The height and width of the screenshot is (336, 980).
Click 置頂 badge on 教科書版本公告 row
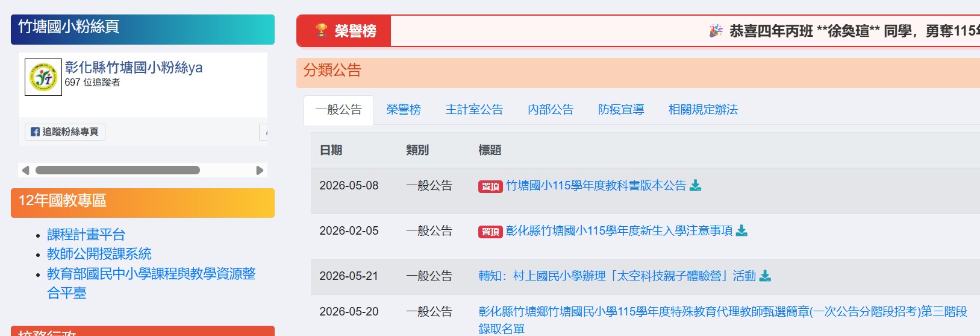[x=490, y=186]
